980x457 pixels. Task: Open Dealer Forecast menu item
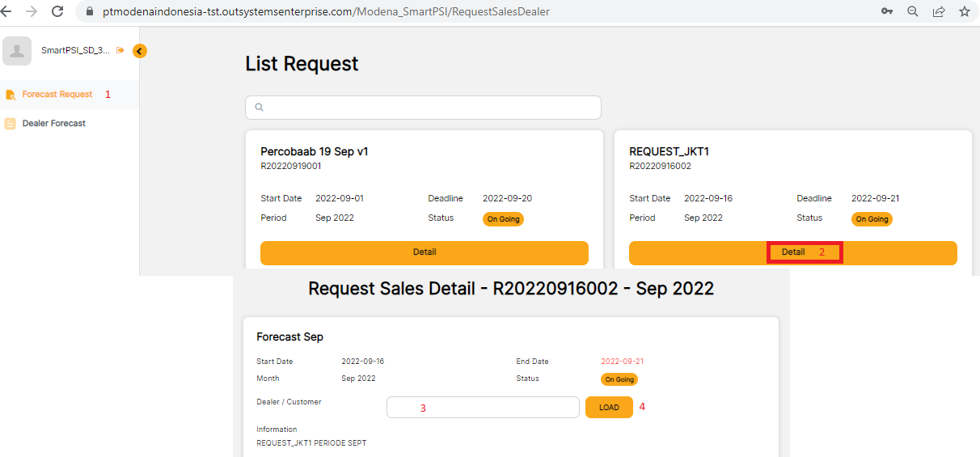pos(53,124)
